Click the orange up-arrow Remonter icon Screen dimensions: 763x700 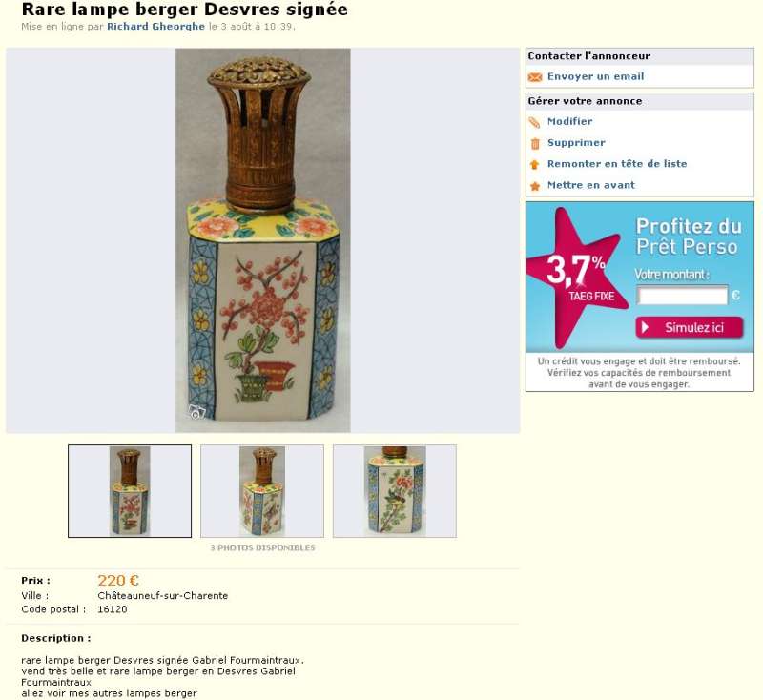pos(535,164)
